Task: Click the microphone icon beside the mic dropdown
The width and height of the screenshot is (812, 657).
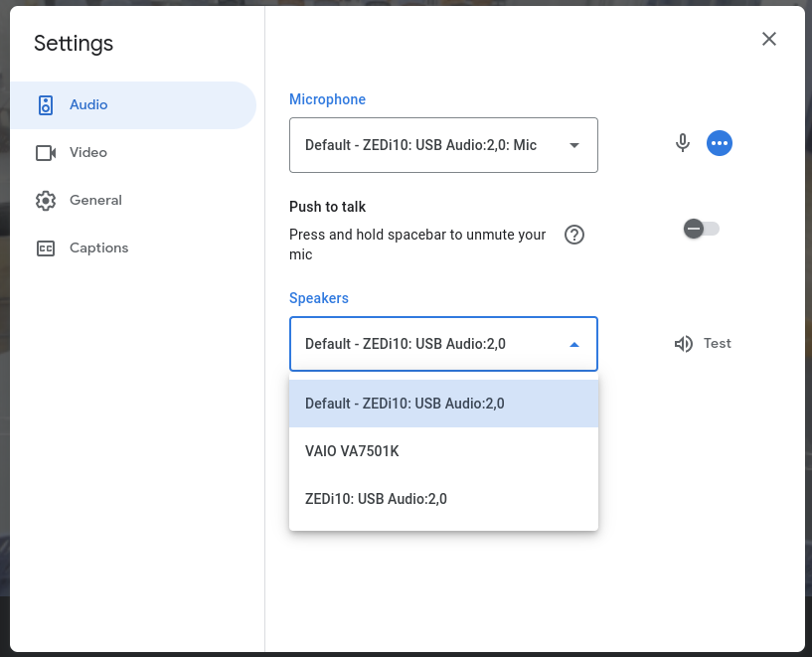Action: pyautogui.click(x=682, y=143)
